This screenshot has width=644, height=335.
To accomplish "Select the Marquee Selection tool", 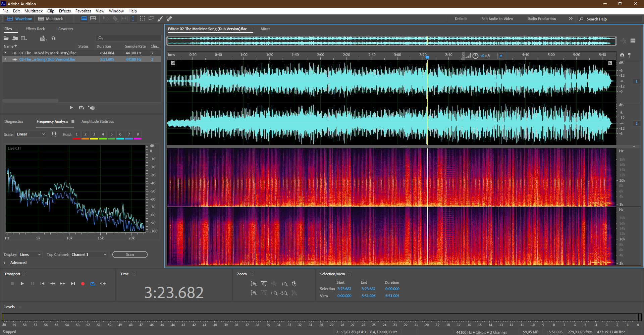I will [143, 19].
